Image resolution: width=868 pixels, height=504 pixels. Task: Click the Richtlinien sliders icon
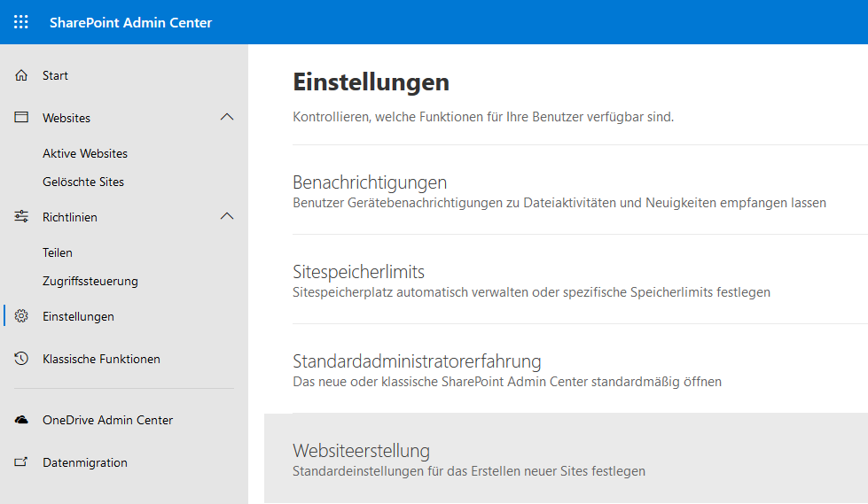tap(21, 216)
